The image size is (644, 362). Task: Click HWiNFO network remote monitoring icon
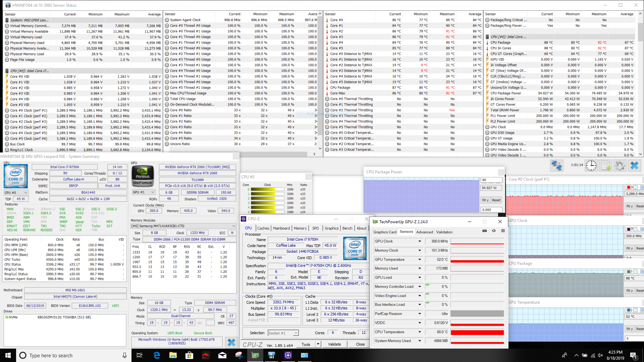[556, 166]
